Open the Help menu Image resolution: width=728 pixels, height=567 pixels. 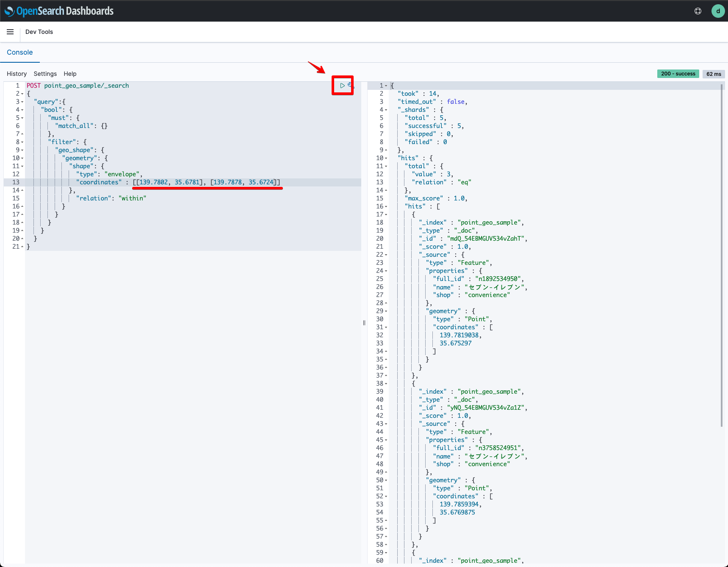[70, 73]
